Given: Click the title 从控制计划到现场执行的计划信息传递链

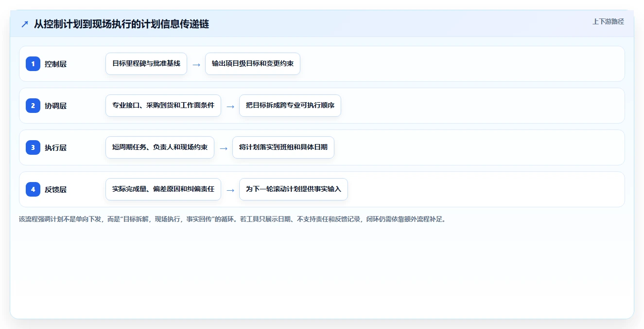Looking at the screenshot, I should coord(122,24).
